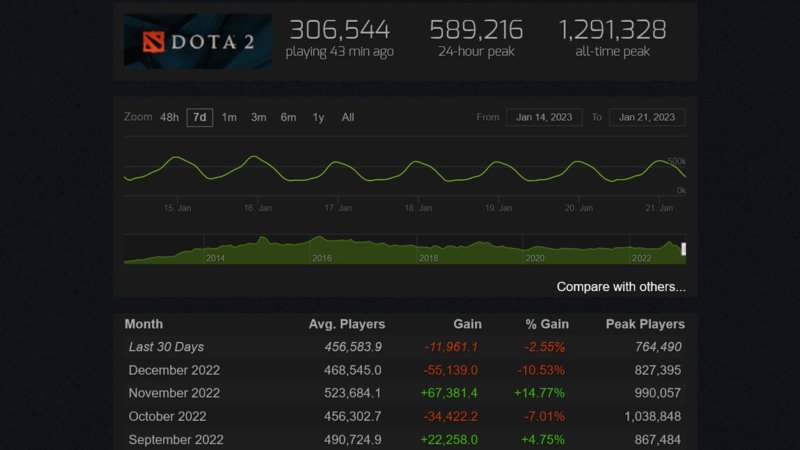Screen dimensions: 800x450
Task: Set chart zoom to 6m
Action: pos(288,117)
